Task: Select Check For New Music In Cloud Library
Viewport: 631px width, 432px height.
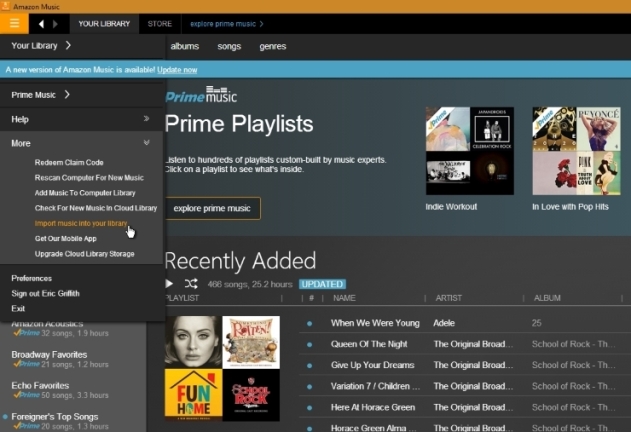Action: point(96,208)
